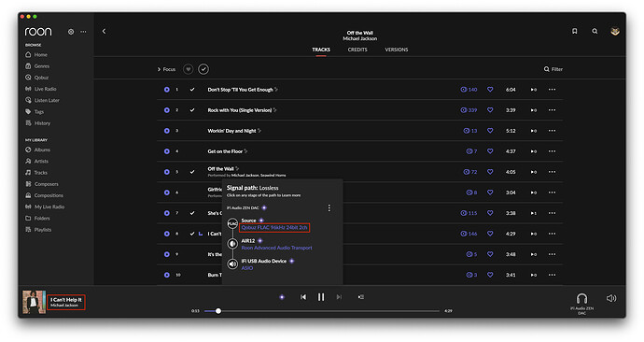644x342 pixels.
Task: Favorite Workin' Day and Night with its heart
Action: pos(490,131)
